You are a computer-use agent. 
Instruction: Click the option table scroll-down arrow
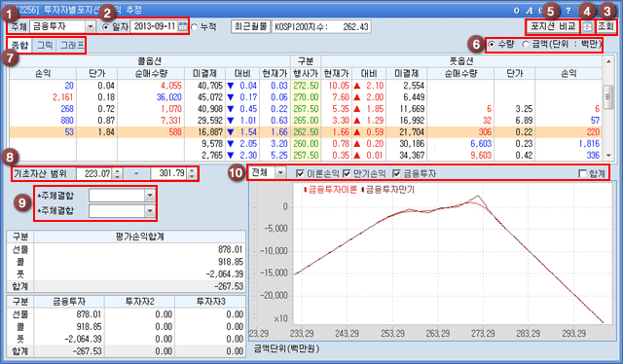(608, 156)
